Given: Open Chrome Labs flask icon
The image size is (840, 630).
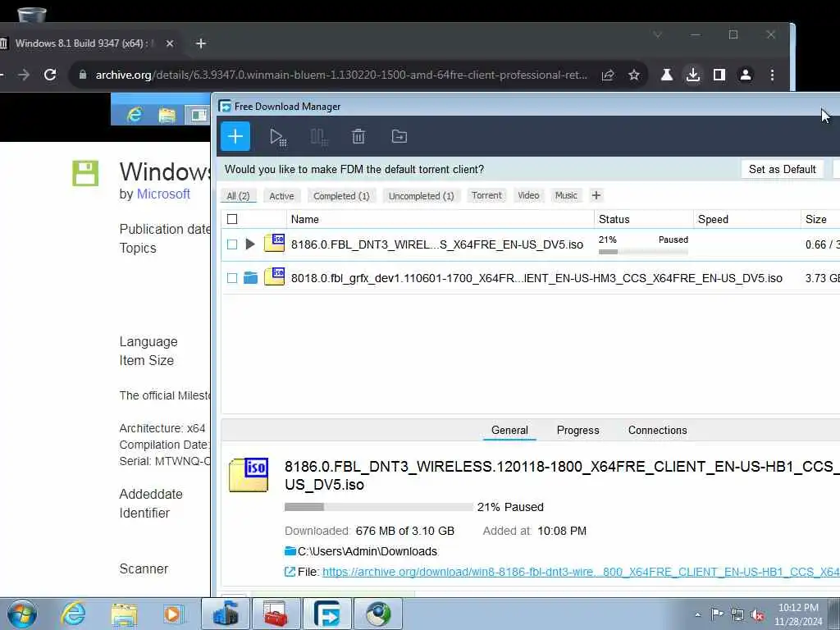Looking at the screenshot, I should coord(666,75).
